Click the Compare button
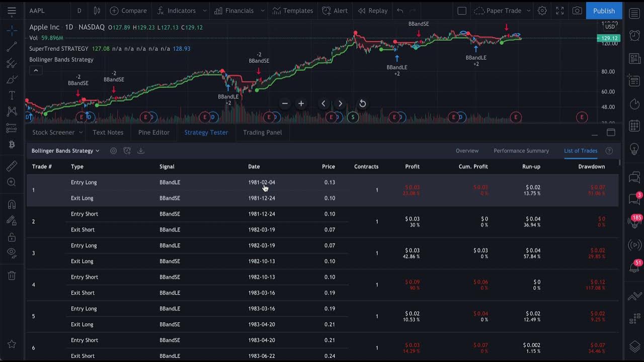Screen dimensions: 644x362 click(x=128, y=11)
